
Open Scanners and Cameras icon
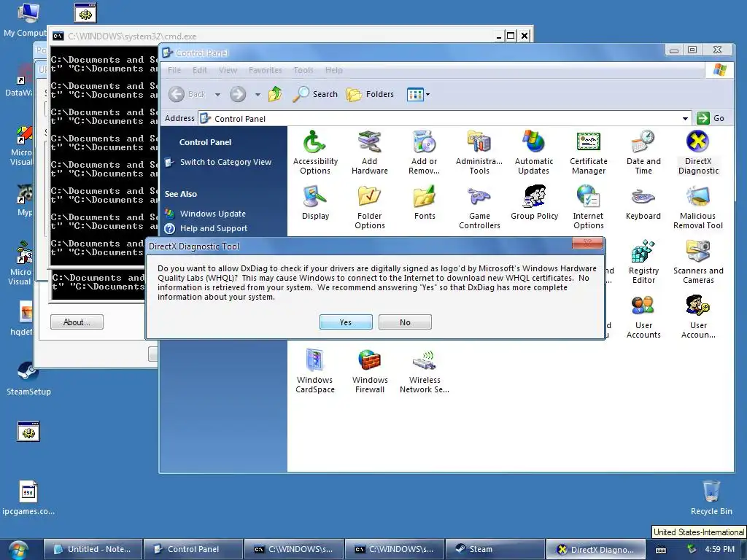pyautogui.click(x=698, y=262)
